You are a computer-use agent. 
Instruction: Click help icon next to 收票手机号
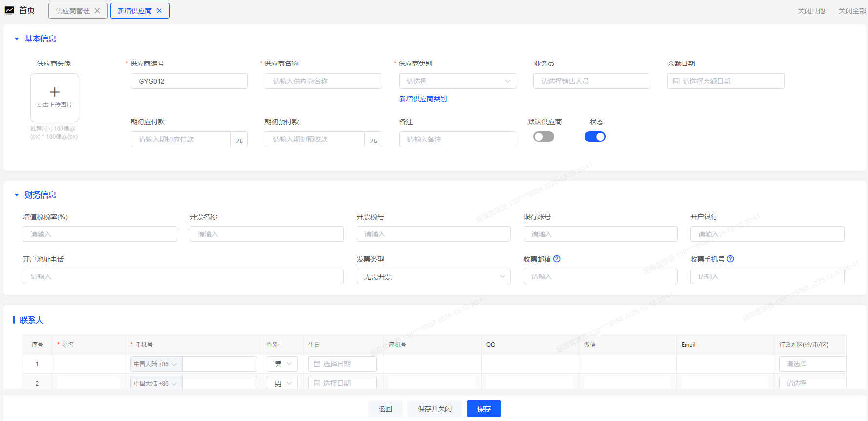point(730,259)
